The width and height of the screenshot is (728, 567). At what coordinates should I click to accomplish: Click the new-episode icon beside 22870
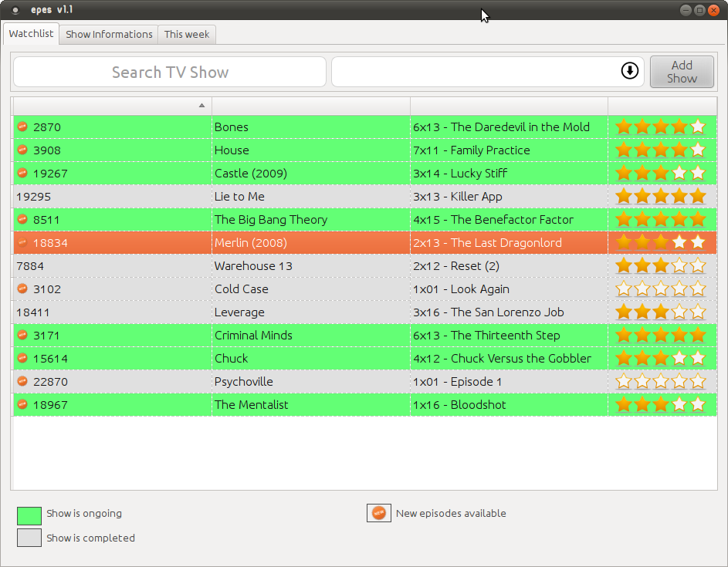point(22,381)
